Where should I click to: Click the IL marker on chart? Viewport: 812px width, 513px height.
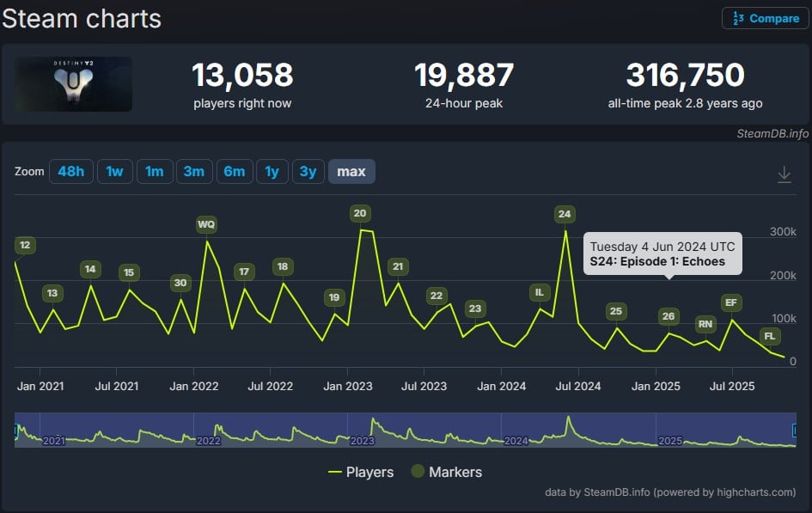540,292
